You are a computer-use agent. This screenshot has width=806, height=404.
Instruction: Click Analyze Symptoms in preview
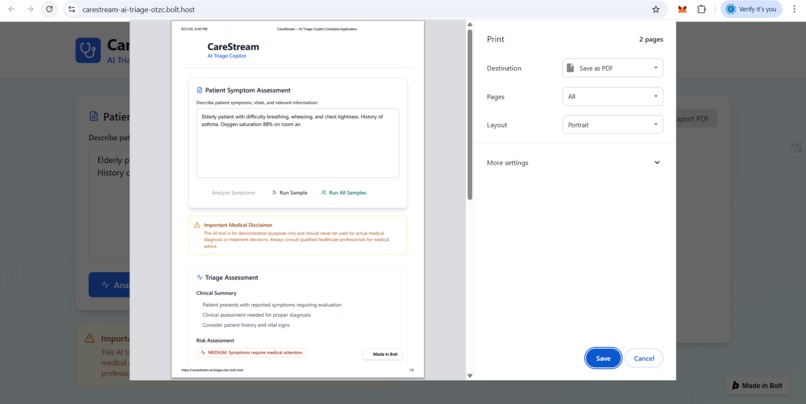click(x=233, y=193)
